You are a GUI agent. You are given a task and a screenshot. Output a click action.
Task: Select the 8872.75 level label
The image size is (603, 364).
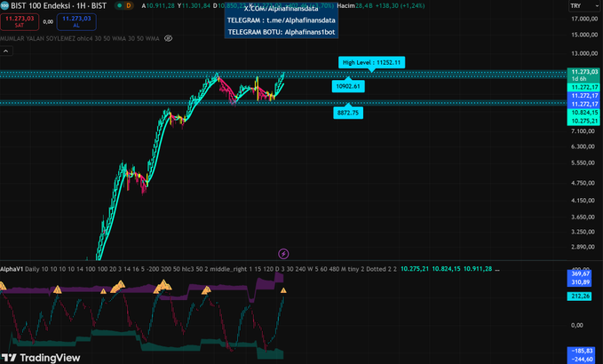pyautogui.click(x=348, y=113)
